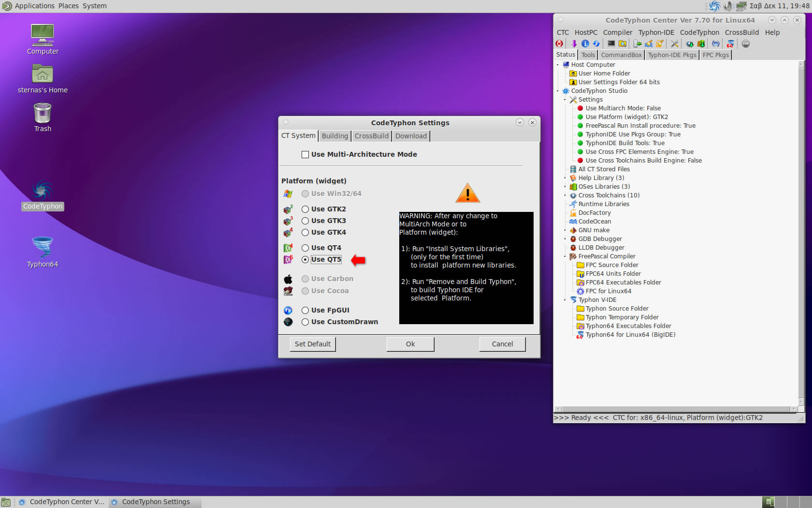Image resolution: width=812 pixels, height=508 pixels.
Task: Expand the GNU make tree node
Action: 565,230
